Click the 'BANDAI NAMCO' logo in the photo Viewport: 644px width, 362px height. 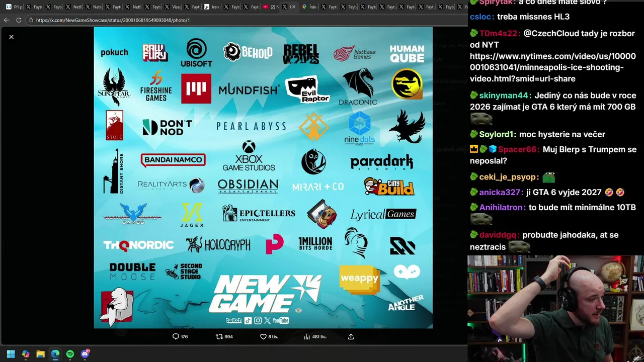point(173,160)
